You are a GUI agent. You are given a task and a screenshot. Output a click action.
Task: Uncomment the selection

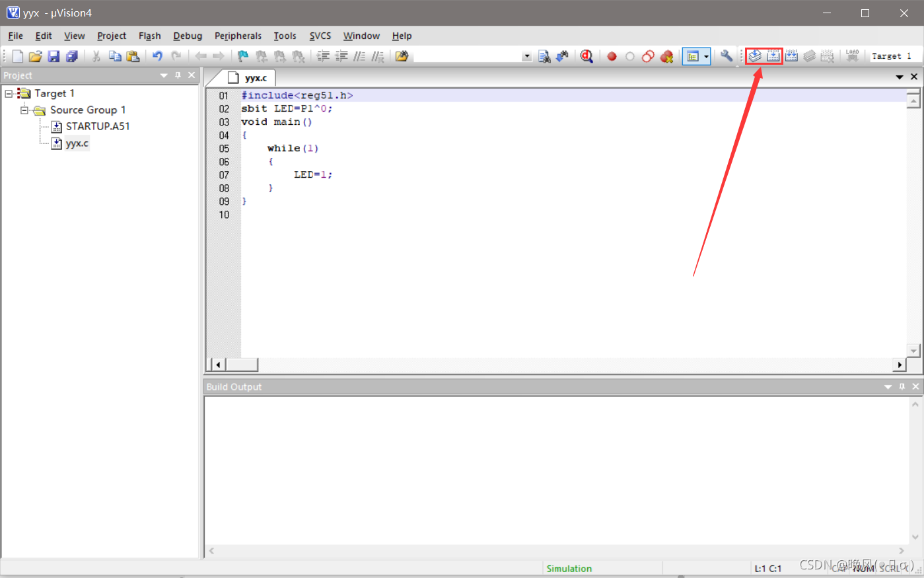[377, 56]
